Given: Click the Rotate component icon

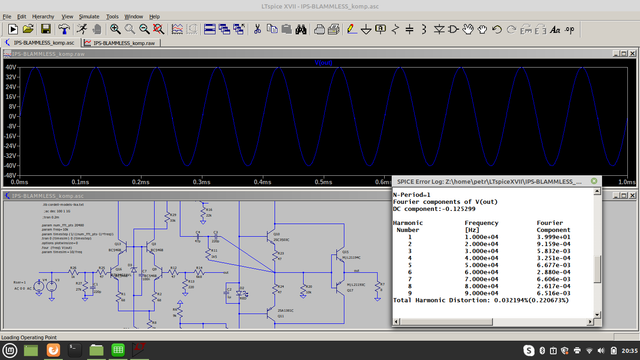Looking at the screenshot, I should [526, 29].
